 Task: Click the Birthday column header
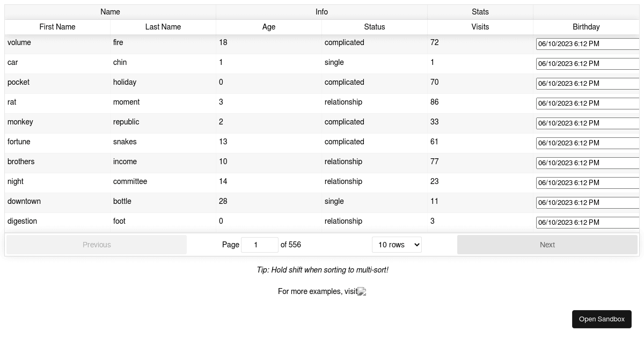tap(586, 27)
